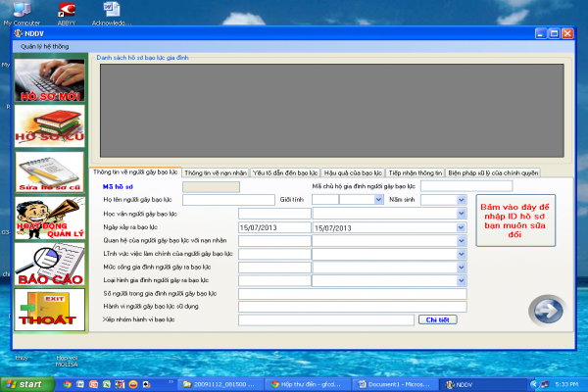
Task: Click the Chi tiết button
Action: 437,319
